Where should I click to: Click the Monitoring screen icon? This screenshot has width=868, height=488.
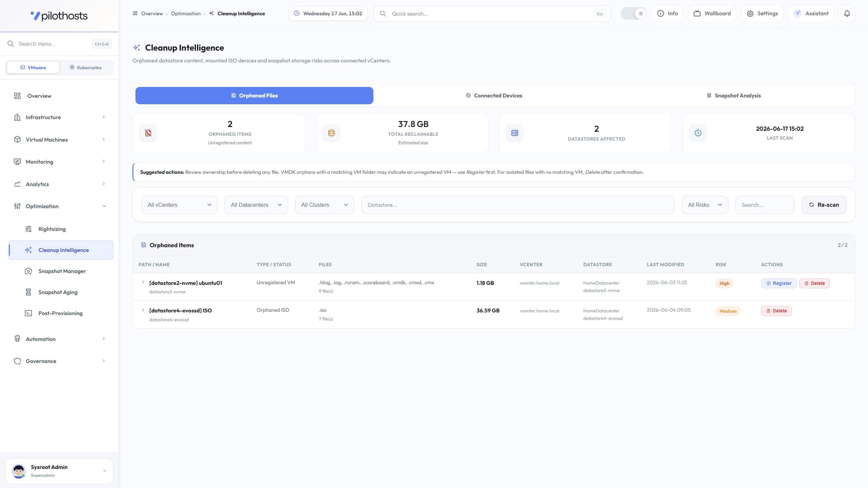coord(17,162)
